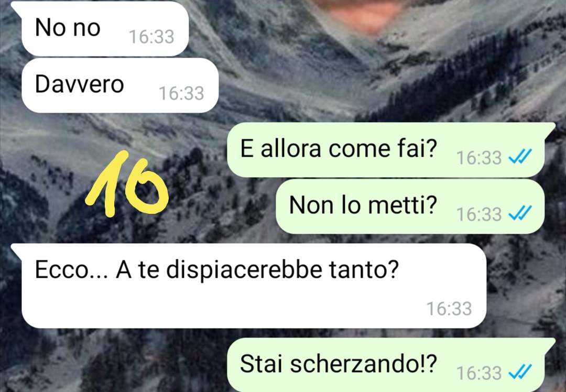Tap the timestamp of 'Stai scherzando!?'
The image size is (566, 392).
point(479,373)
